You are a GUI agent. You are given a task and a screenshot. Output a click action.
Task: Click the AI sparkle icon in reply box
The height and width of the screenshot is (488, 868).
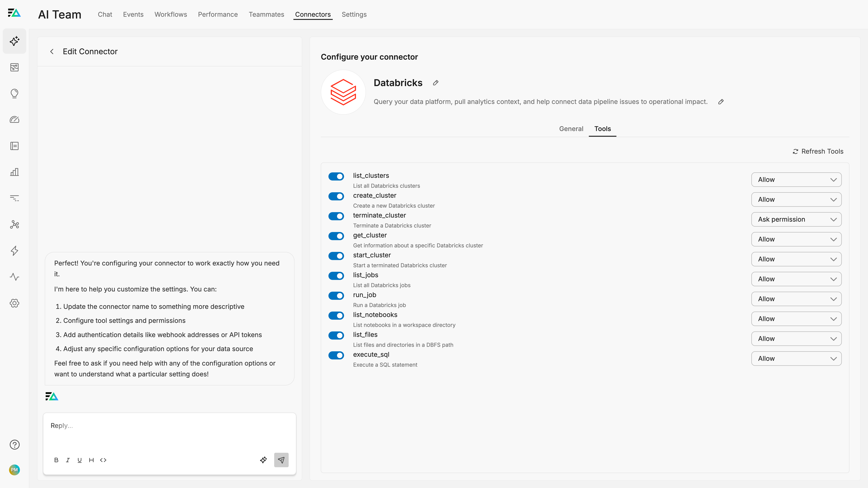coord(263,460)
